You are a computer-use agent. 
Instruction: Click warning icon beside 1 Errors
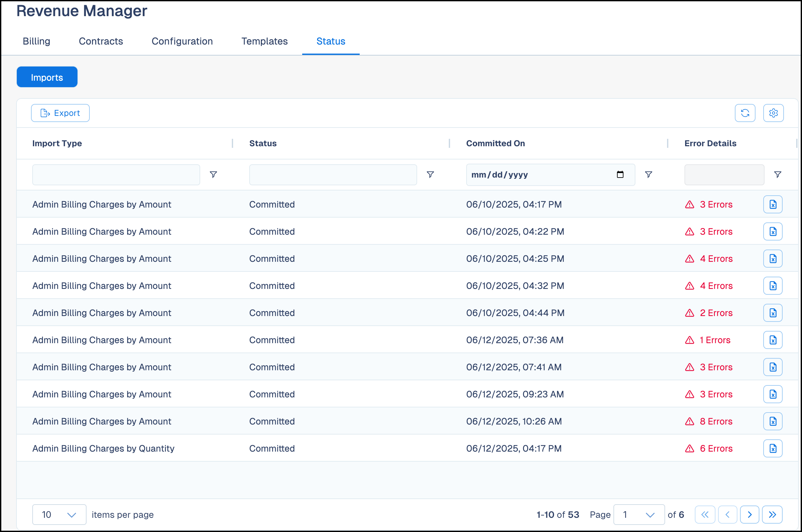click(690, 340)
